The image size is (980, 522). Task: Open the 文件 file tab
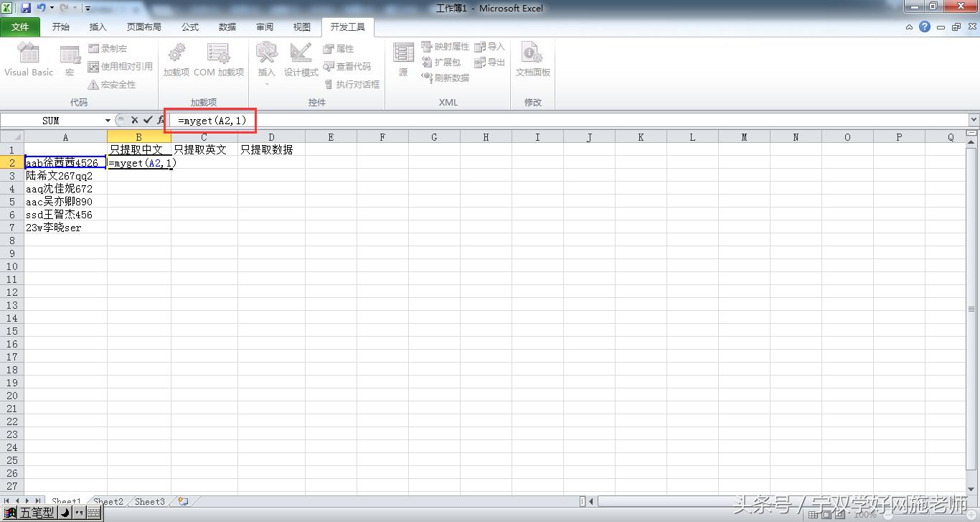[20, 27]
